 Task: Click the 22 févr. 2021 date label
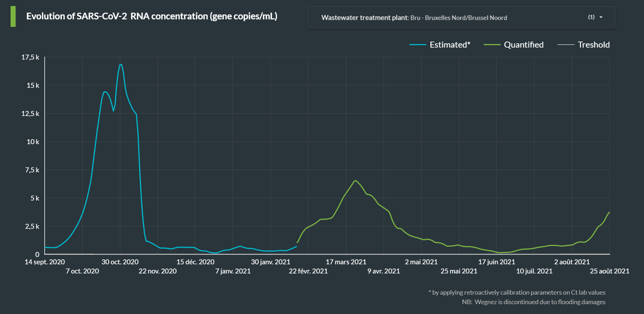coord(308,271)
